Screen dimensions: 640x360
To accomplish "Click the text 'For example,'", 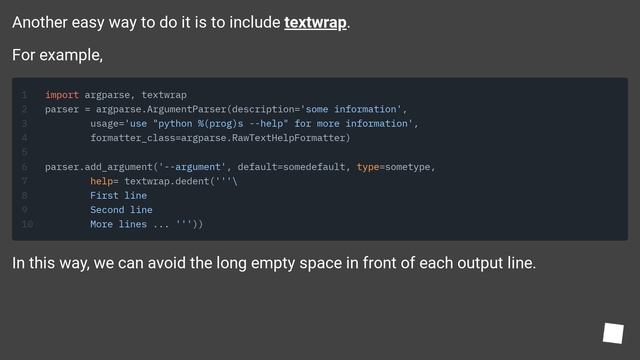I will pyautogui.click(x=58, y=55).
